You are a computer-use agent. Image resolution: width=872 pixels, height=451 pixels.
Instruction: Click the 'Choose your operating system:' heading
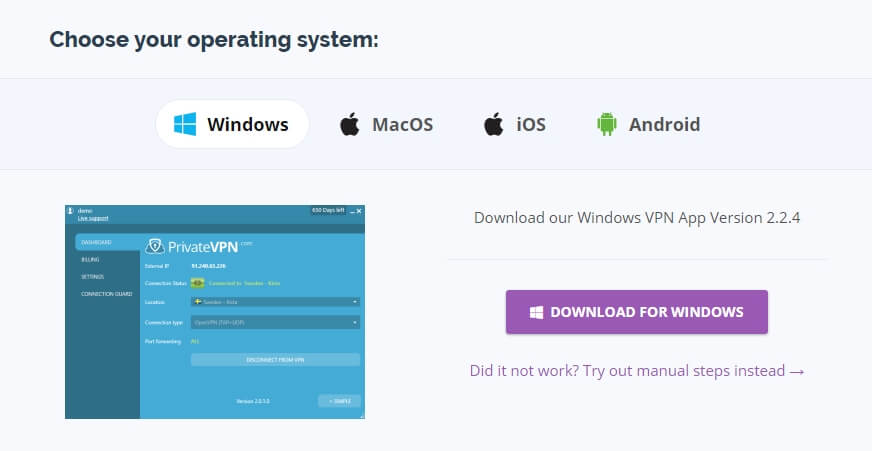[x=214, y=40]
